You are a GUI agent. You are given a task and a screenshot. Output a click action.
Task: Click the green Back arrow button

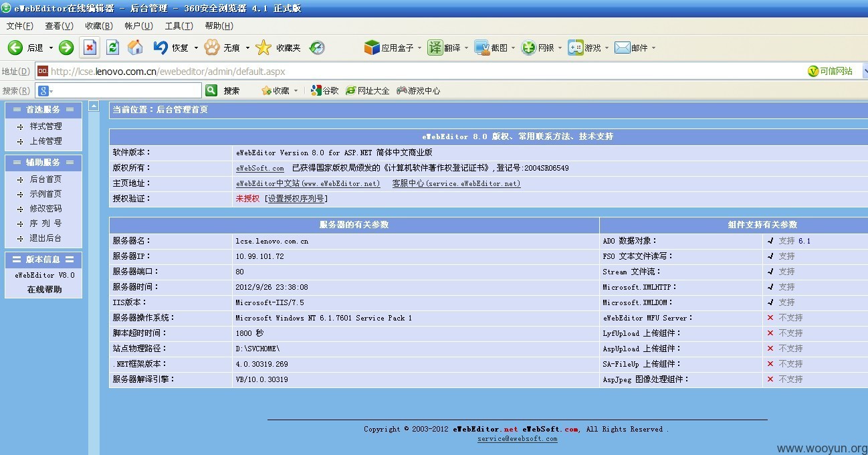pyautogui.click(x=15, y=48)
